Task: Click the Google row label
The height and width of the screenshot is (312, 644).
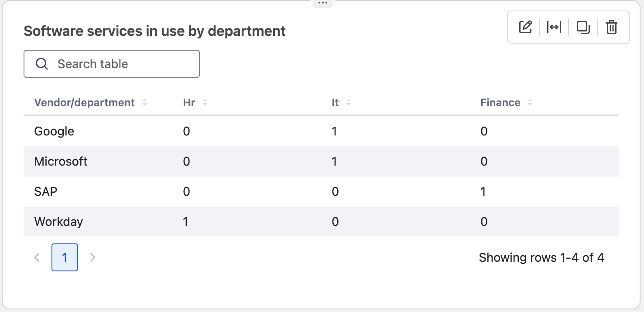Action: (x=54, y=132)
